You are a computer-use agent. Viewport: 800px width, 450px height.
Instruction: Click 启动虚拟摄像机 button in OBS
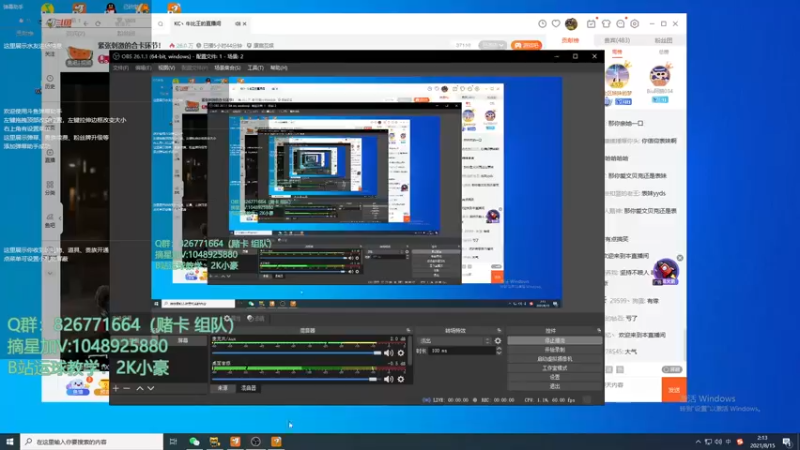click(x=555, y=359)
